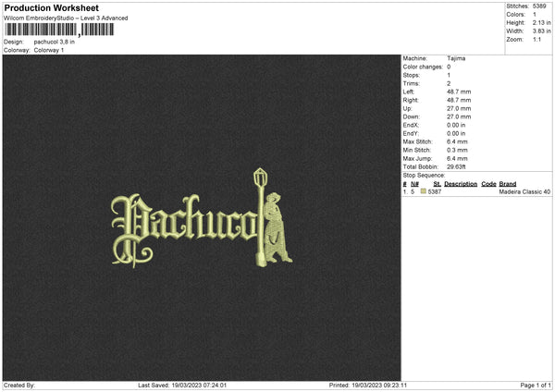This screenshot has width=555, height=392.
Task: Click the Down value 27.0 mm
Action: click(x=459, y=116)
